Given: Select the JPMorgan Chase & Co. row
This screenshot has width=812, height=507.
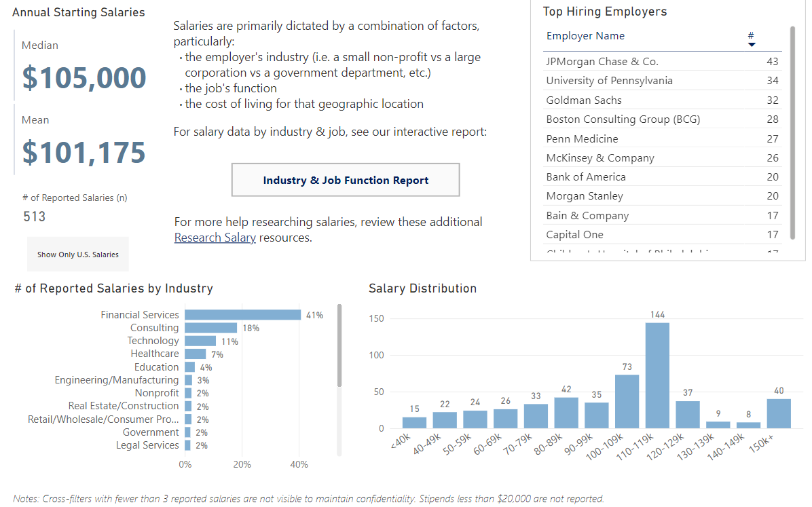Looking at the screenshot, I should click(x=602, y=62).
